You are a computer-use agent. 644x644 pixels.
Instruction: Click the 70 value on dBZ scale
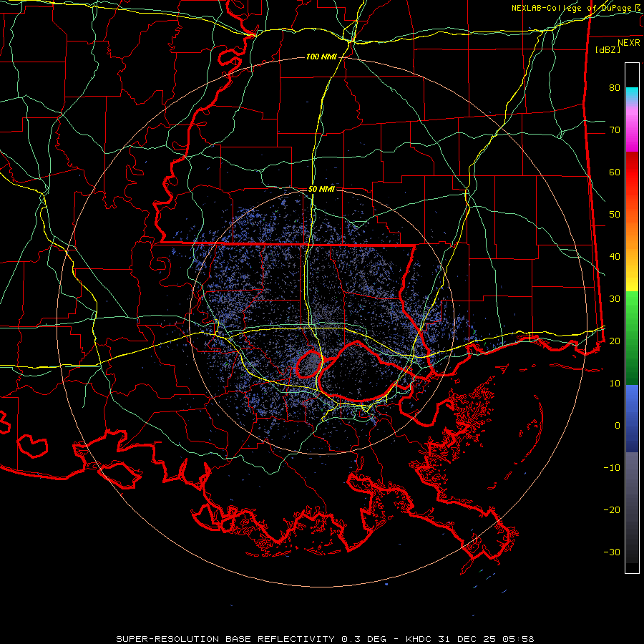[615, 130]
